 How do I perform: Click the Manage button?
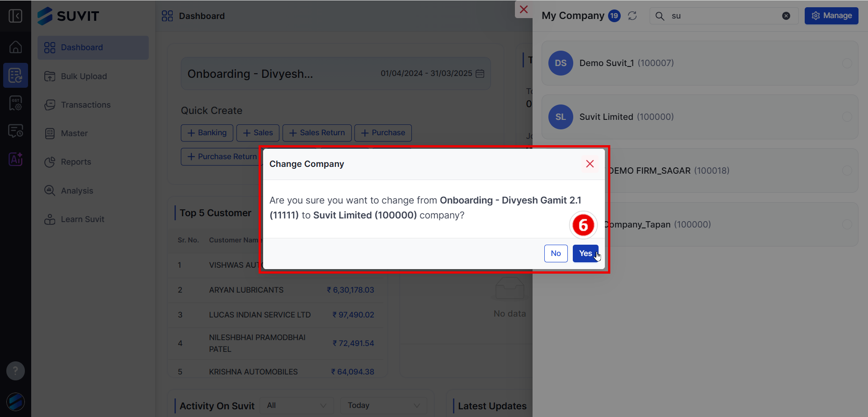point(831,16)
